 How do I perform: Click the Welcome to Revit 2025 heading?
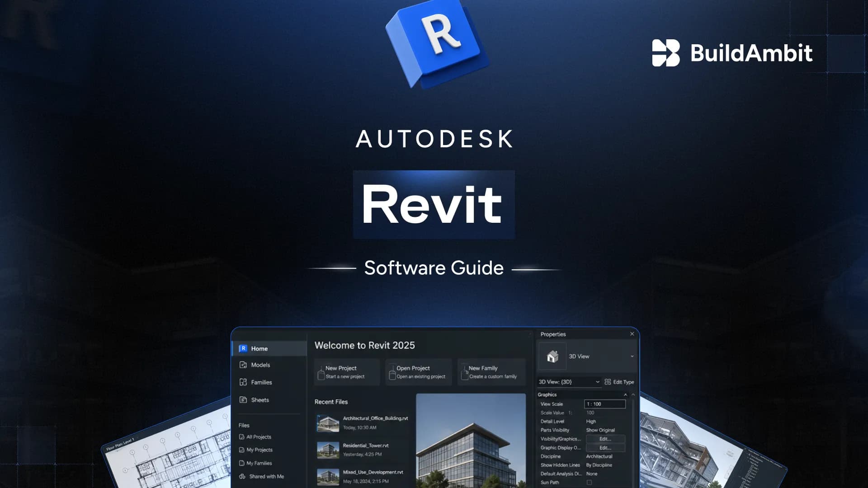364,345
